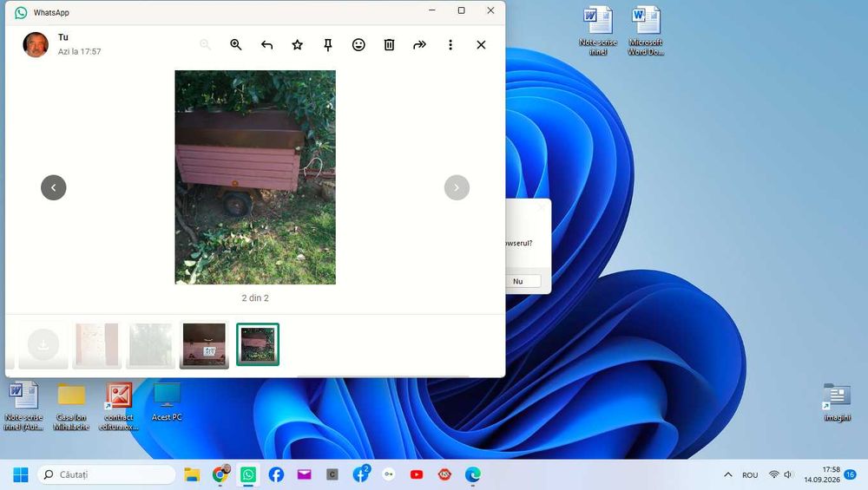The image size is (868, 490).
Task: Open the three-dot more options menu
Action: 450,45
